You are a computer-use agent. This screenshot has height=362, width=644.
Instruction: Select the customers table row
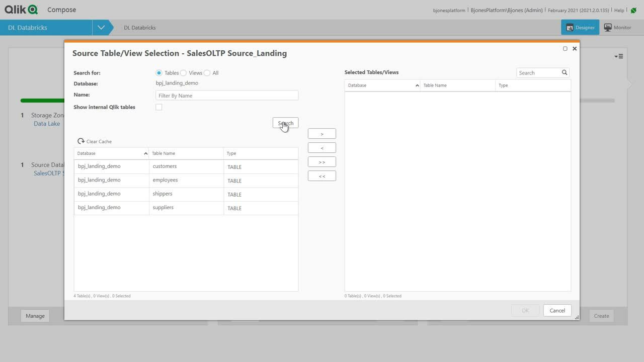pyautogui.click(x=186, y=166)
